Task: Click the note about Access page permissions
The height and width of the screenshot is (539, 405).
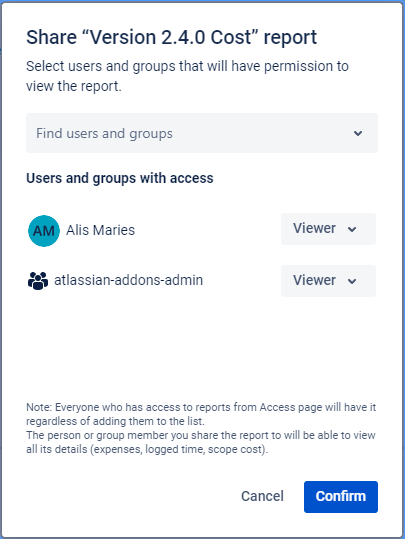Action: pyautogui.click(x=201, y=414)
